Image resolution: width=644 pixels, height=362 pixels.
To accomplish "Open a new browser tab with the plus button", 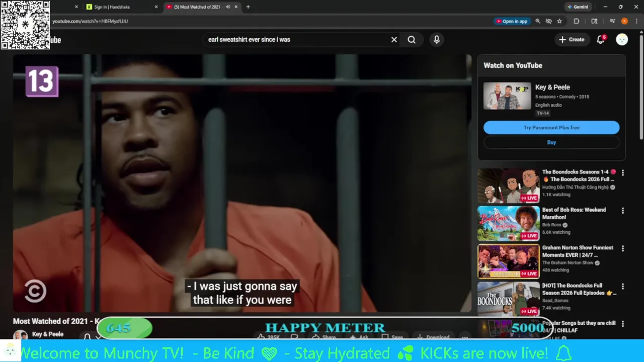I will 248,7.
